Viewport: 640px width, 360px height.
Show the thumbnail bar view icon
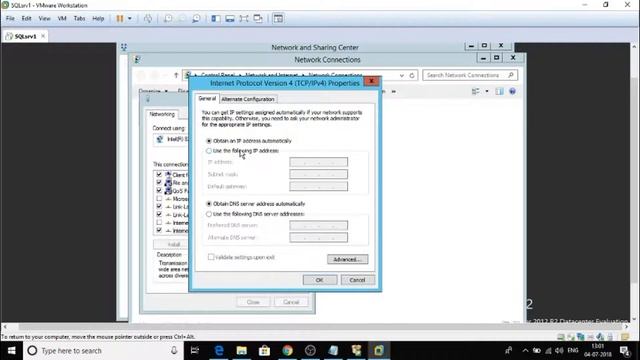pos(230,18)
